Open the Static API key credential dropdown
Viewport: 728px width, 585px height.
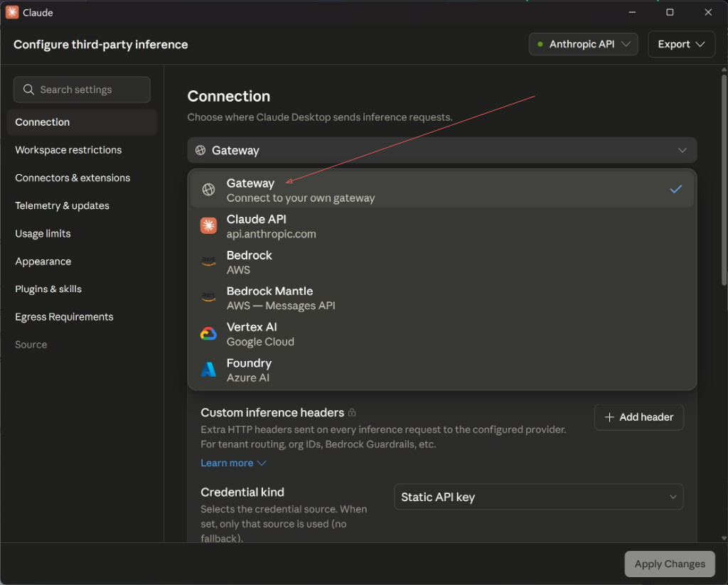pos(539,497)
